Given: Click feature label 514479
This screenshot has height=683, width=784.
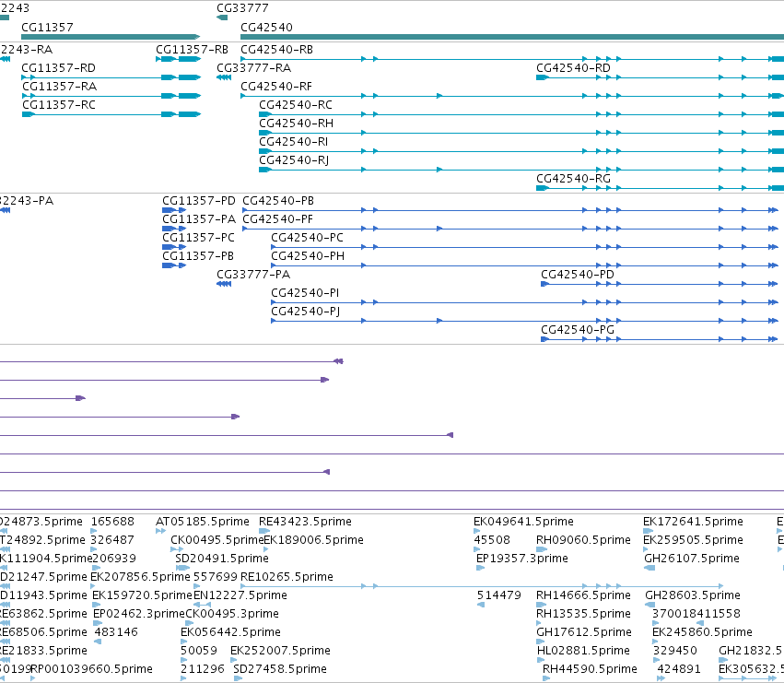Looking at the screenshot, I should tap(499, 595).
